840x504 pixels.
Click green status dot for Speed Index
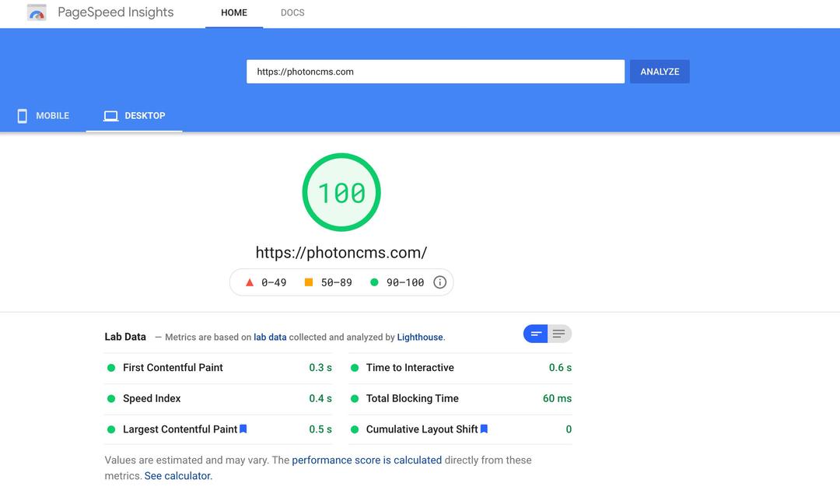click(111, 398)
